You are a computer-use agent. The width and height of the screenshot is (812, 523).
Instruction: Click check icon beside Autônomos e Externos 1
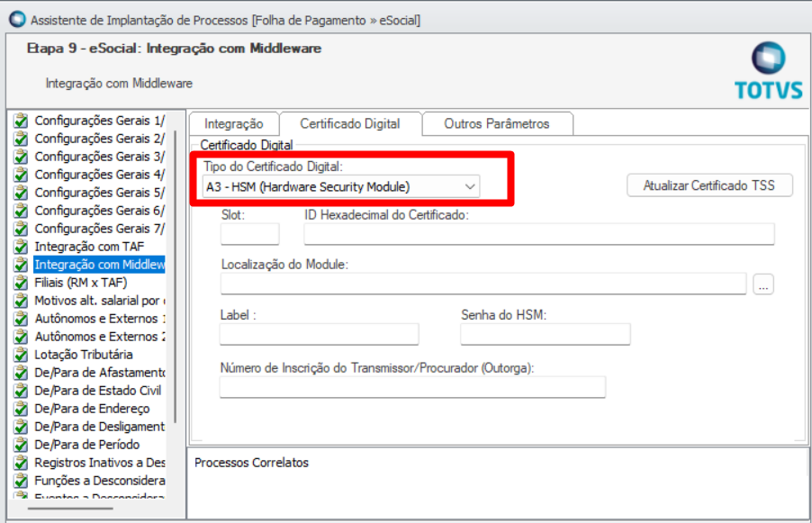coord(21,319)
